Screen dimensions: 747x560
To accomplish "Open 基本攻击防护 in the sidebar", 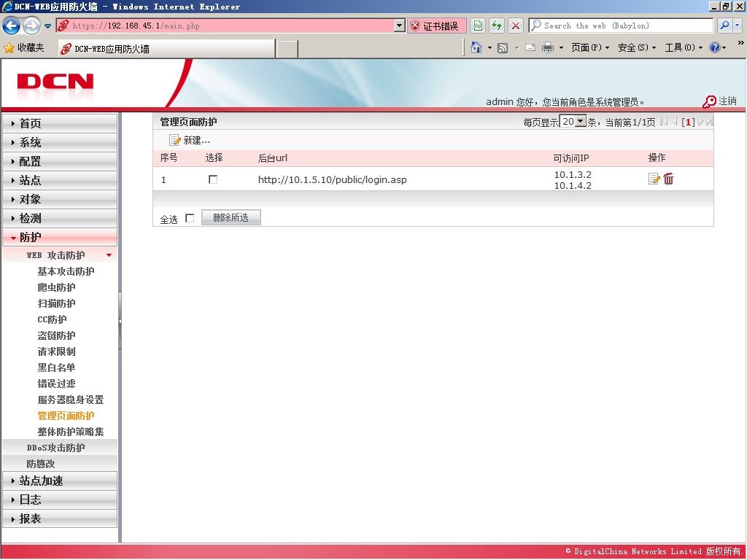I will pos(66,271).
